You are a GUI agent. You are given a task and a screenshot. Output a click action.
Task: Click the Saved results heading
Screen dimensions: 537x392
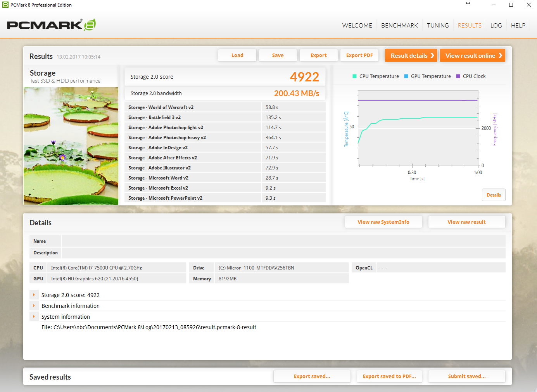50,377
